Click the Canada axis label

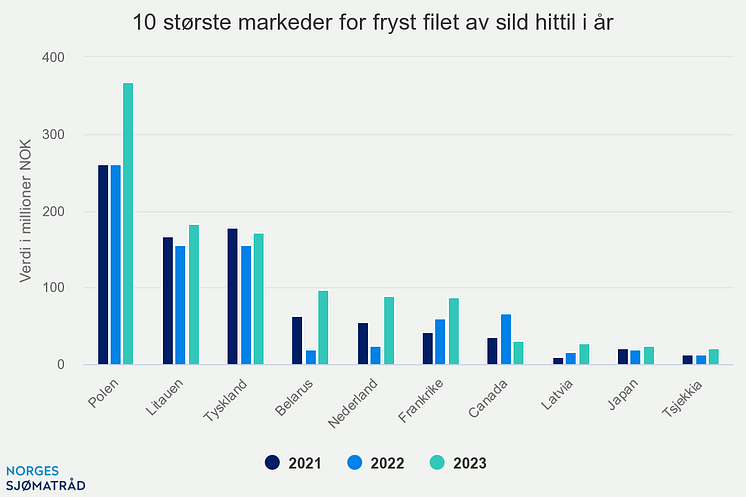point(488,398)
